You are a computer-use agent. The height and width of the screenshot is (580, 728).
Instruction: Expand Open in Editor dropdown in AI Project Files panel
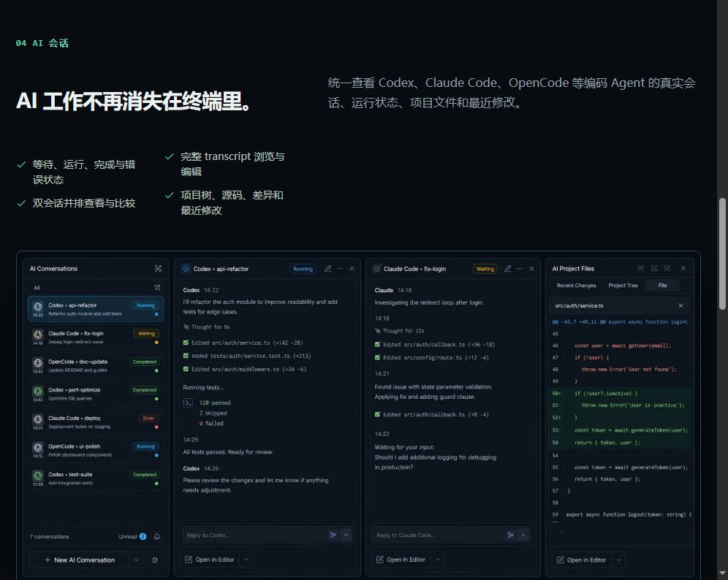[618, 560]
